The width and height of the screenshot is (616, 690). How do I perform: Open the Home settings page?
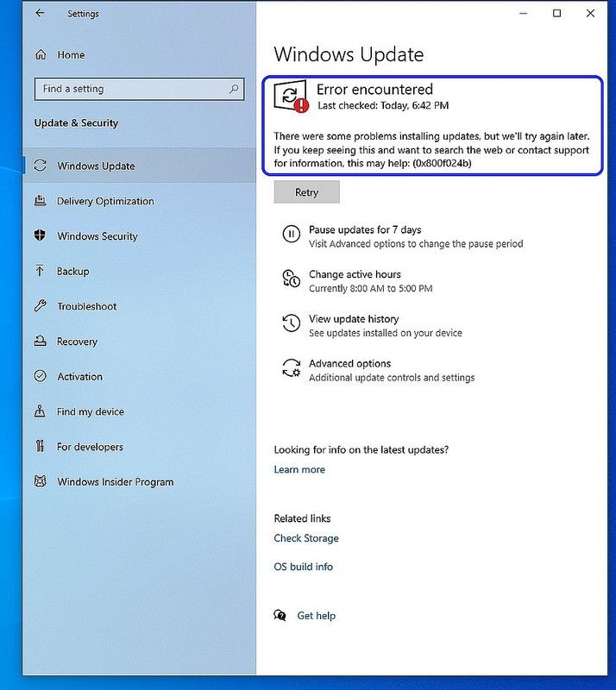point(71,55)
